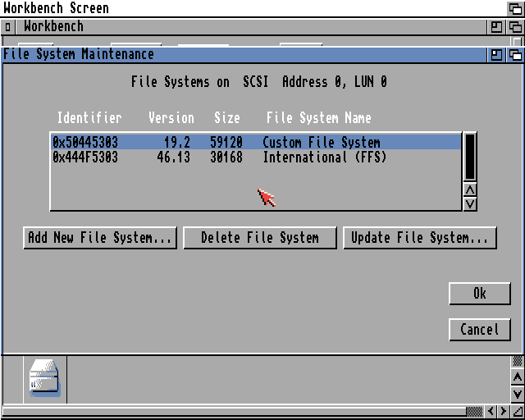Click the Workbench window zoom gadget
The image size is (525, 420).
(x=497, y=27)
